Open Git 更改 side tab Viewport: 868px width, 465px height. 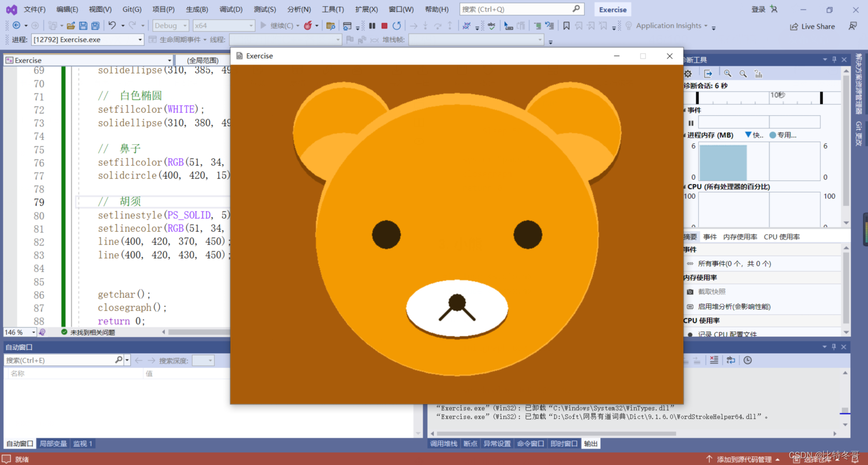pos(859,133)
